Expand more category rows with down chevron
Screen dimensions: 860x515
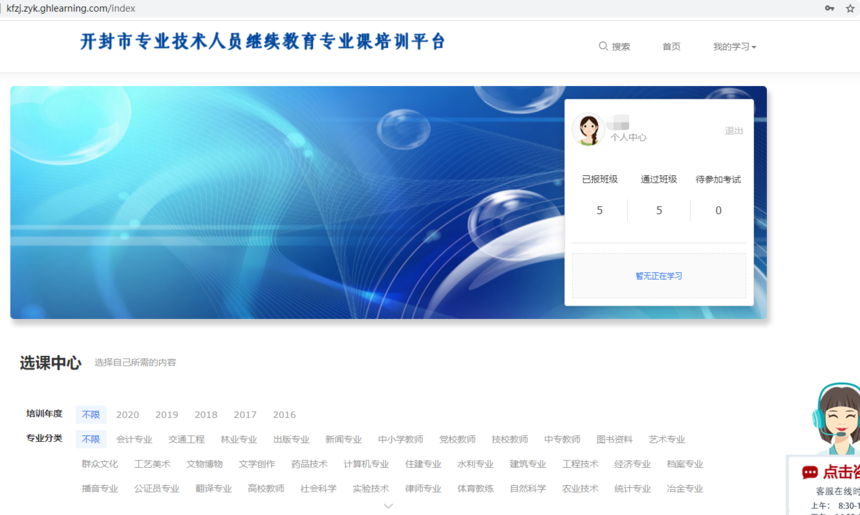click(x=388, y=506)
